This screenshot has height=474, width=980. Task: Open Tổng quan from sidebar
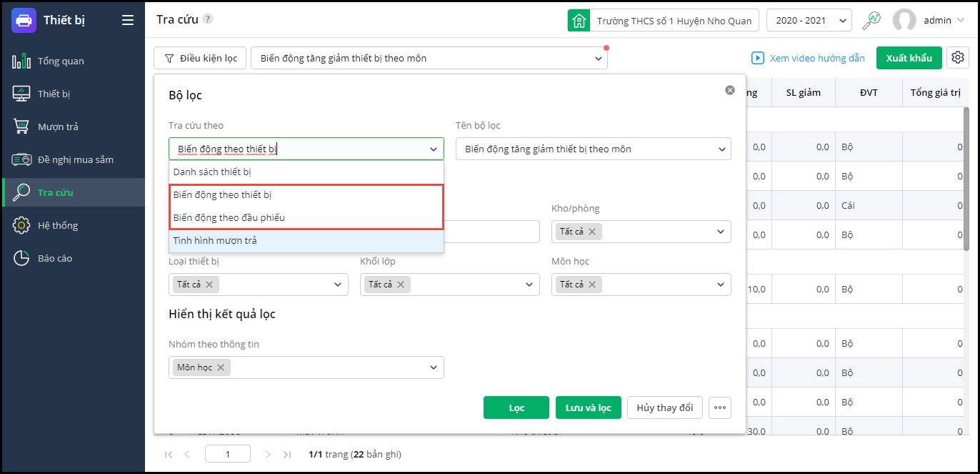pos(61,61)
